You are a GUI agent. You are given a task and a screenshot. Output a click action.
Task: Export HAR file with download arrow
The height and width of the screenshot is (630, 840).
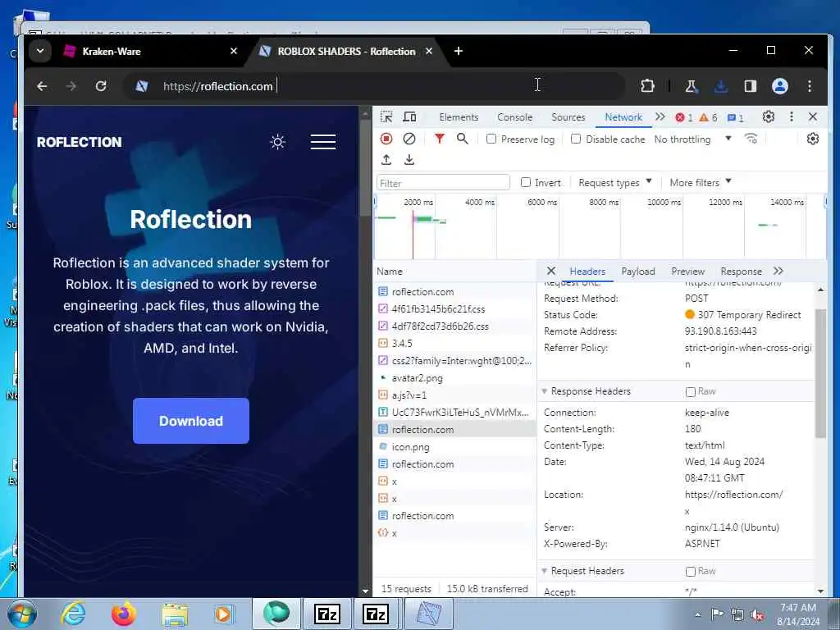409,160
